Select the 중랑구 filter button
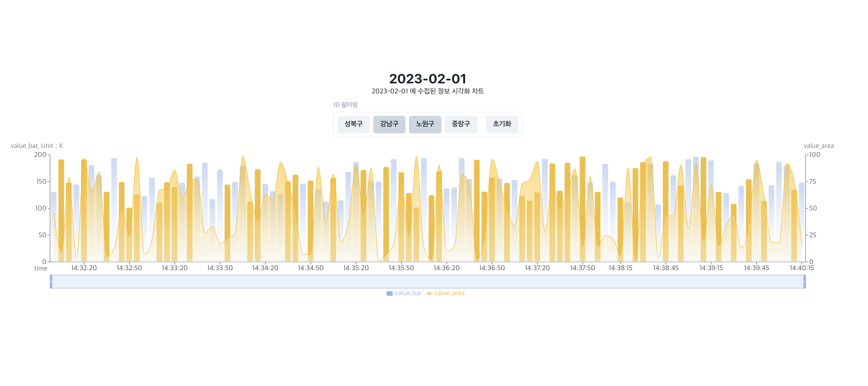Screen dimensions: 868x386 tap(461, 124)
